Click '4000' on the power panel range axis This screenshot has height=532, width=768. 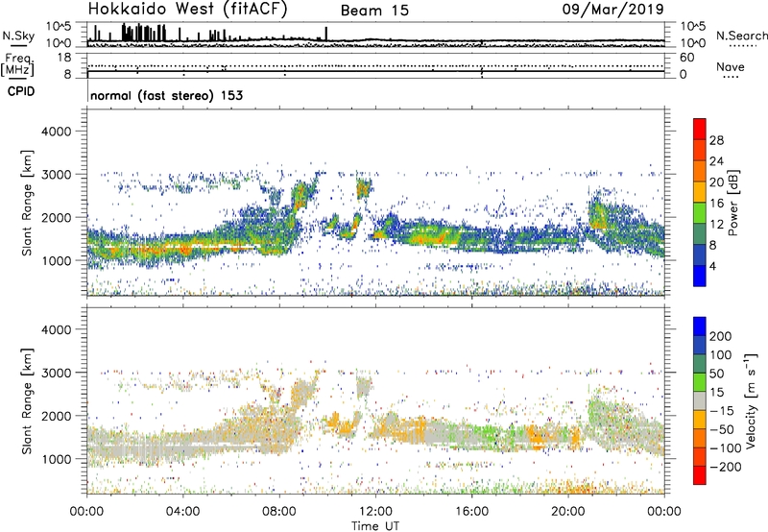click(57, 132)
